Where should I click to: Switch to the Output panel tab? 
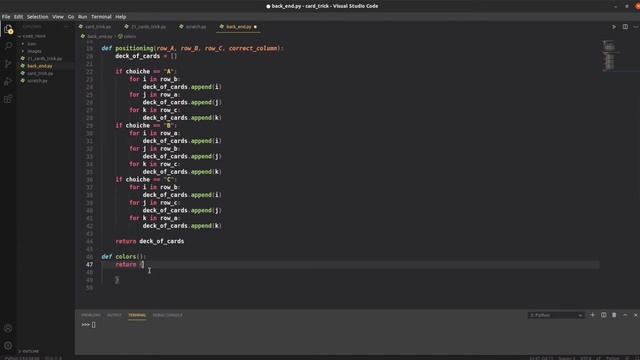point(114,315)
